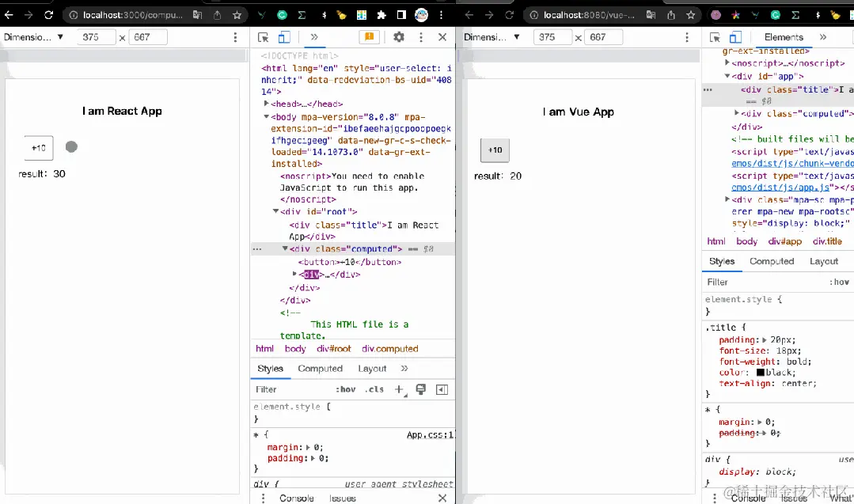Open Issues drawer tab in React DevTools
Image resolution: width=854 pixels, height=504 pixels.
click(343, 498)
